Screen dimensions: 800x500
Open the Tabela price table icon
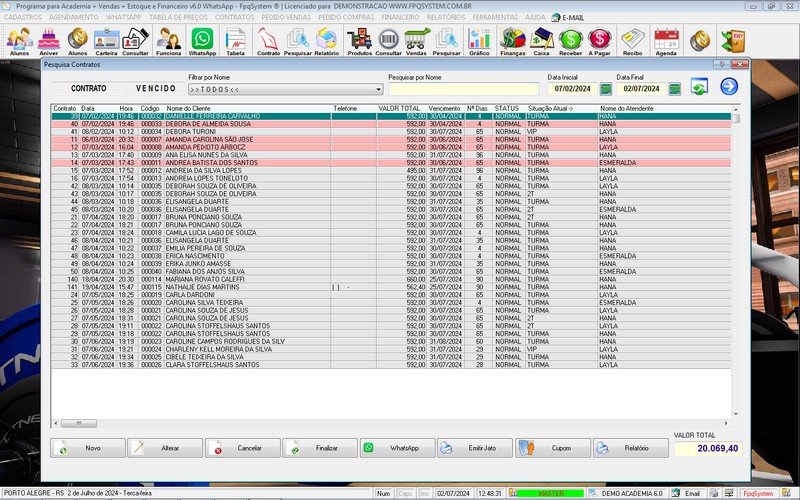point(236,40)
